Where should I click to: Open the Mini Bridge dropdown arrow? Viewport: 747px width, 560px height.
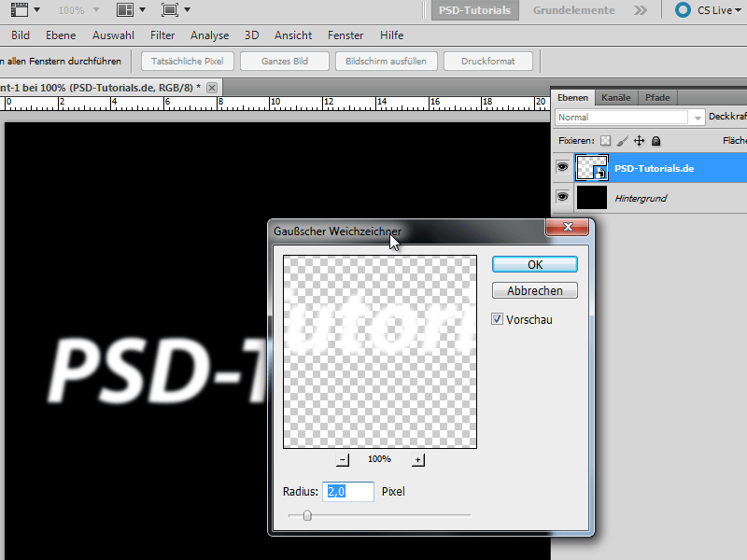pyautogui.click(x=36, y=10)
